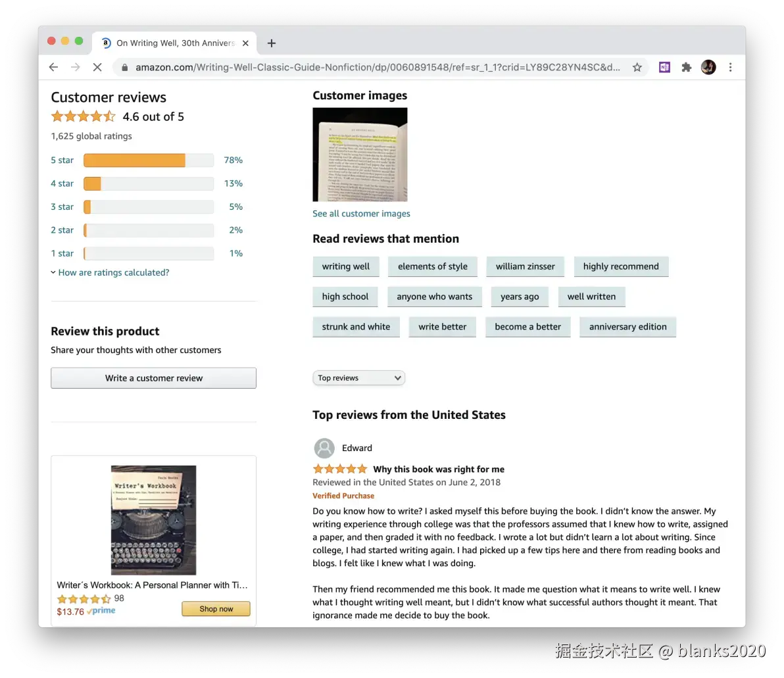This screenshot has width=784, height=678.
Task: Bookmark this page with the star icon
Action: pyautogui.click(x=637, y=67)
